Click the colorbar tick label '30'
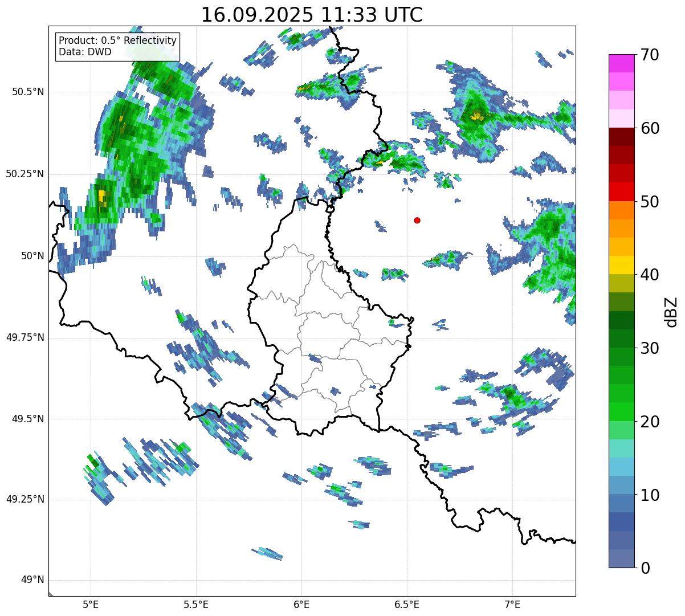The width and height of the screenshot is (685, 616). click(649, 348)
